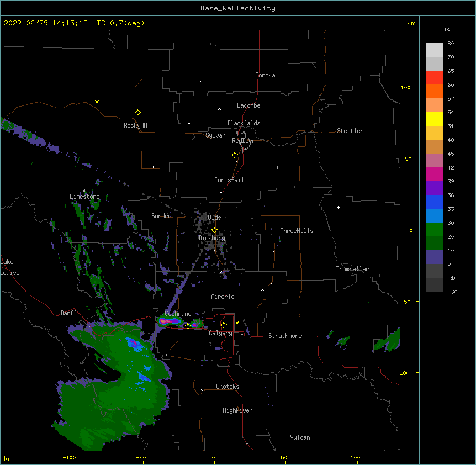Click the white asterisk marker east of Innisfail

click(x=277, y=168)
